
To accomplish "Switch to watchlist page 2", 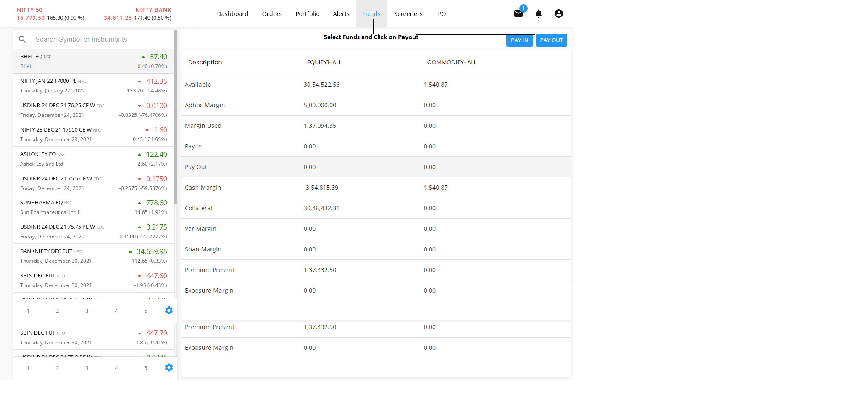I will coord(58,311).
